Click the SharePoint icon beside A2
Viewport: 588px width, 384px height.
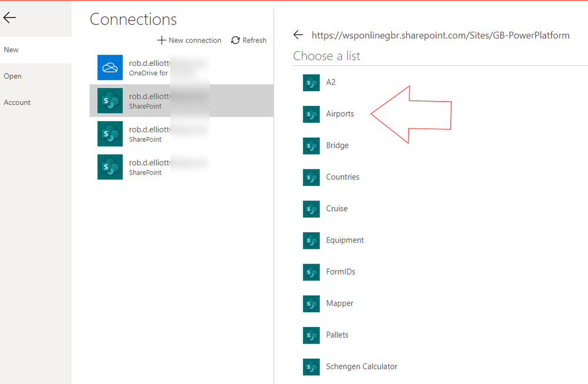[311, 83]
